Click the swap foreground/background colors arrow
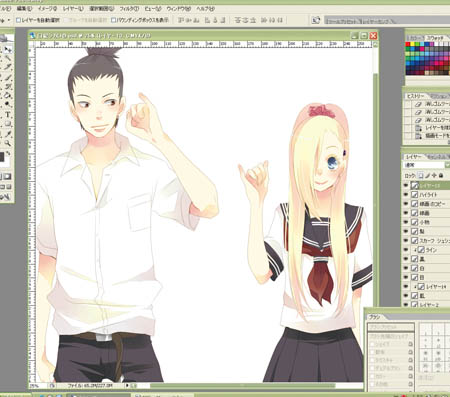 click(8, 153)
